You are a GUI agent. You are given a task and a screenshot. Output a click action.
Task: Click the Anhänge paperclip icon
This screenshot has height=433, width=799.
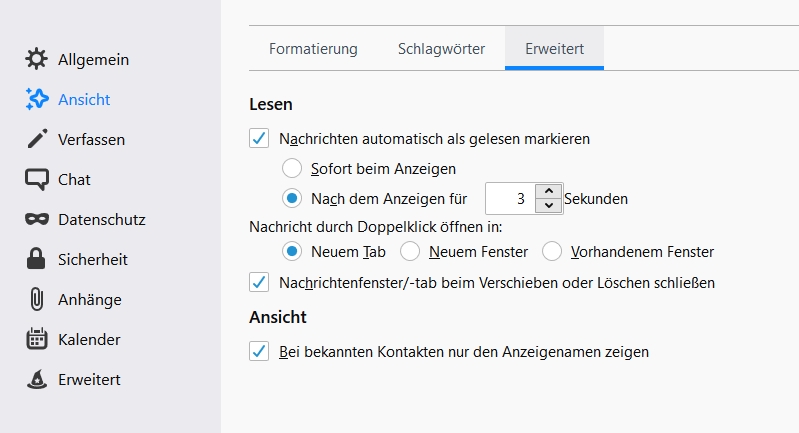(x=37, y=300)
